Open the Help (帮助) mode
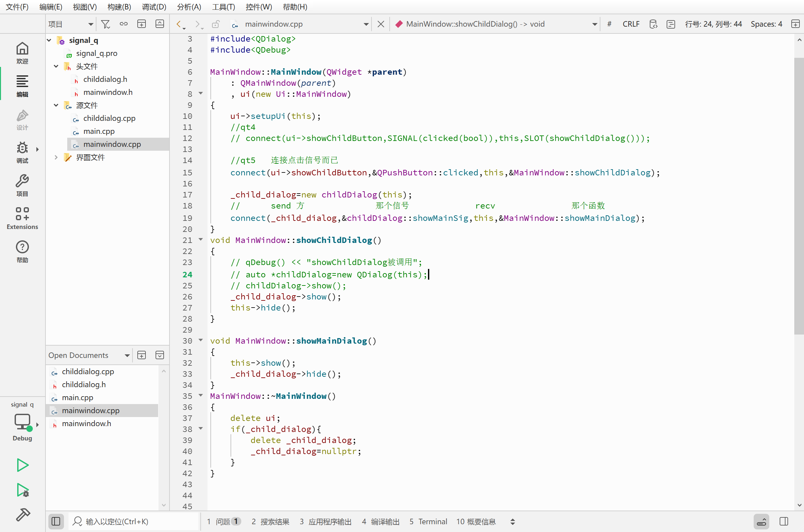Screen dimensions: 804x532 (22, 252)
